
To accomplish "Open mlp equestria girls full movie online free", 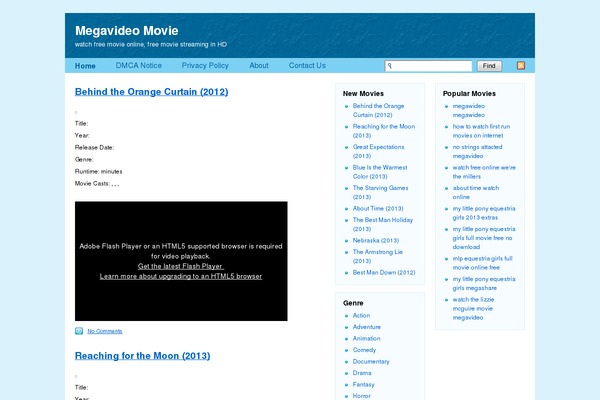I will pyautogui.click(x=483, y=263).
